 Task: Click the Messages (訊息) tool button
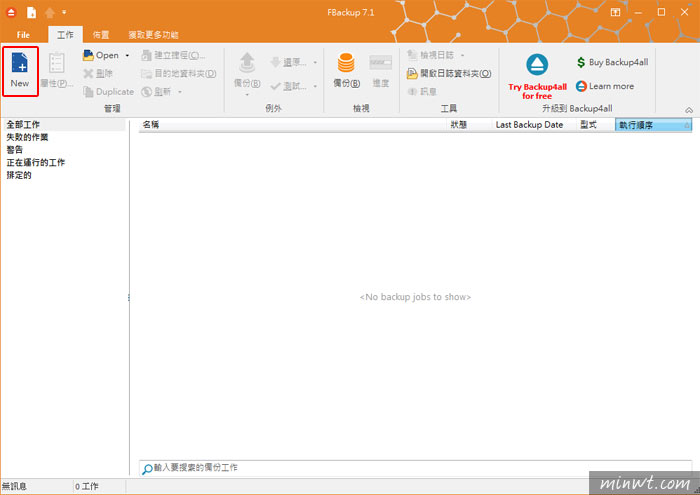pos(422,92)
